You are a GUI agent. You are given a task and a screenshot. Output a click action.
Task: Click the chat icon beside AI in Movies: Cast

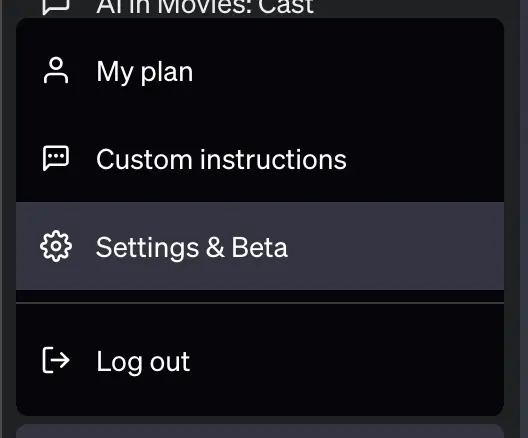[x=56, y=7]
